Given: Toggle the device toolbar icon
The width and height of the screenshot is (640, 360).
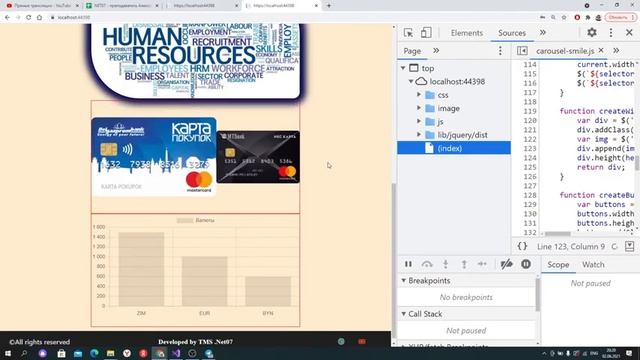Looking at the screenshot, I should [x=426, y=33].
